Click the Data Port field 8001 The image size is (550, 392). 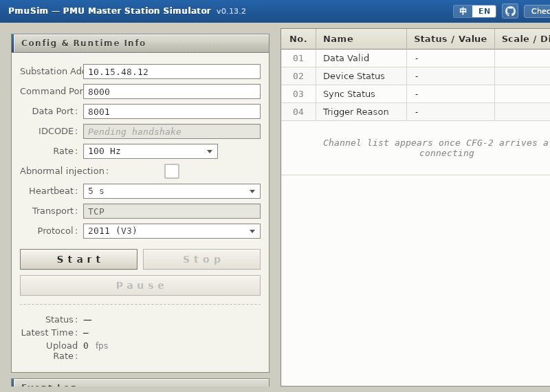(172, 111)
